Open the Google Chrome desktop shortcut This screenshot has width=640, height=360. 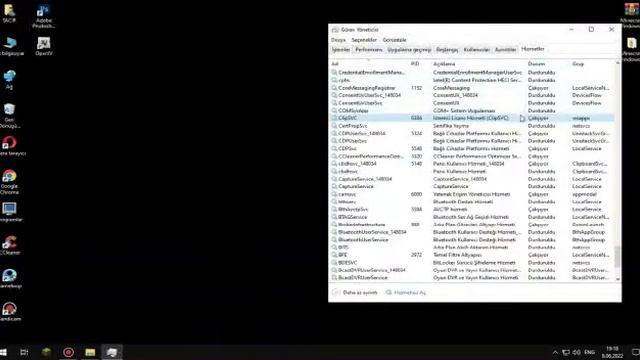click(x=9, y=182)
